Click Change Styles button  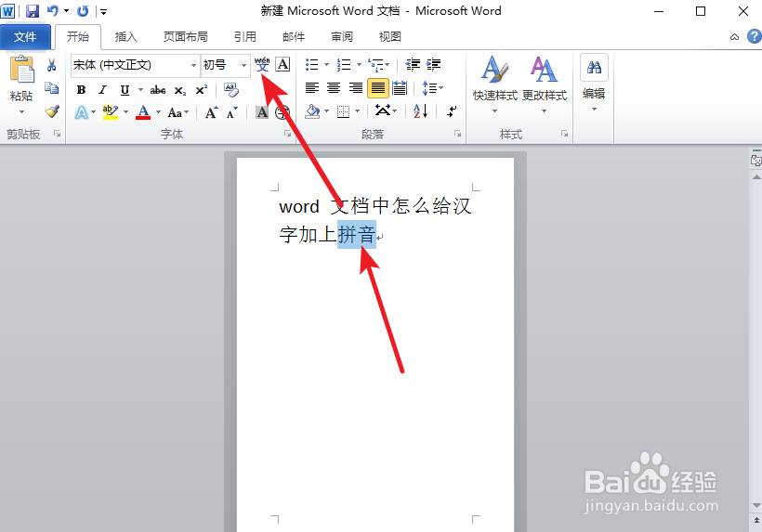point(545,84)
